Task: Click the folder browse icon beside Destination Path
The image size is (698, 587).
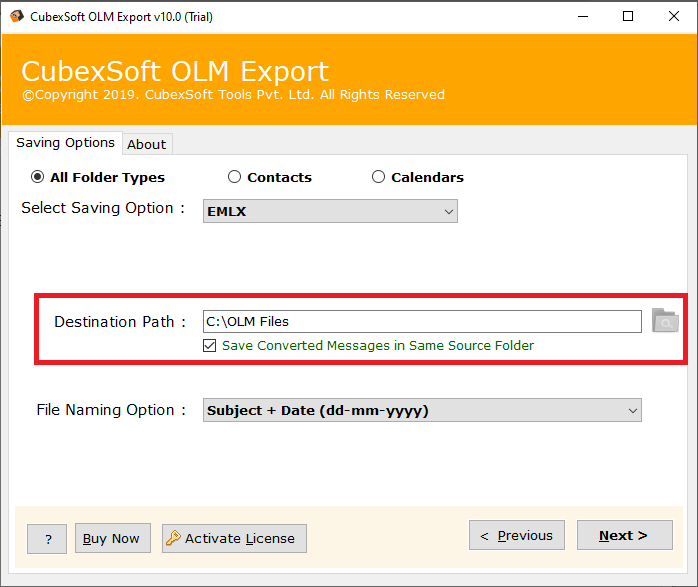Action: (x=665, y=320)
